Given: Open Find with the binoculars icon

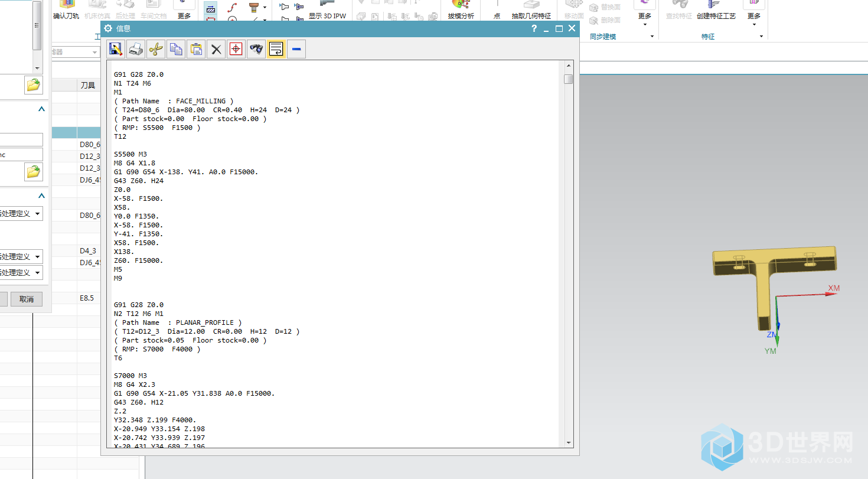Looking at the screenshot, I should tap(256, 50).
